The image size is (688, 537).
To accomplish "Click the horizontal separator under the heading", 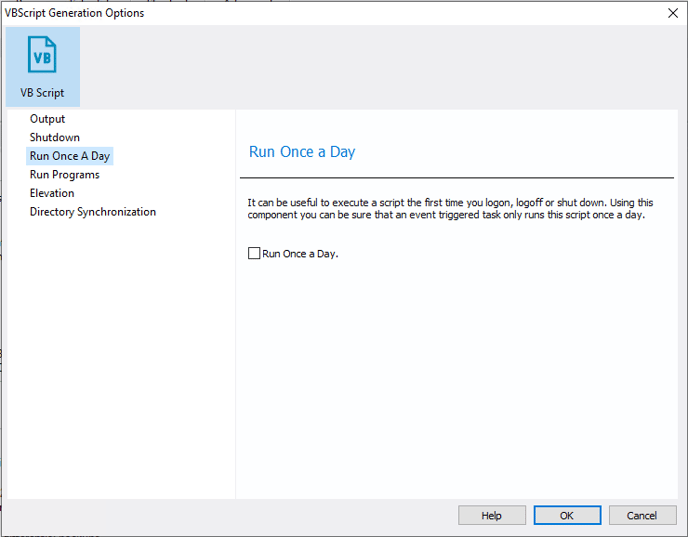I will (457, 178).
